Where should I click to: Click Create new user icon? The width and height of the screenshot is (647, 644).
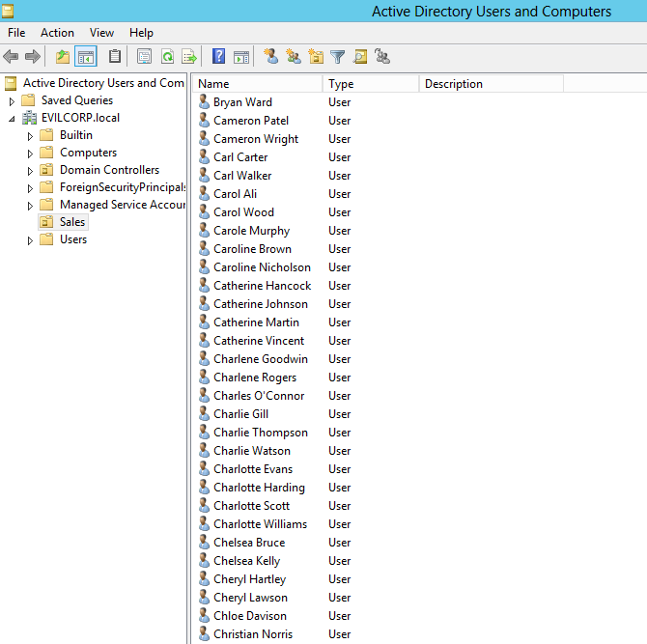(271, 57)
